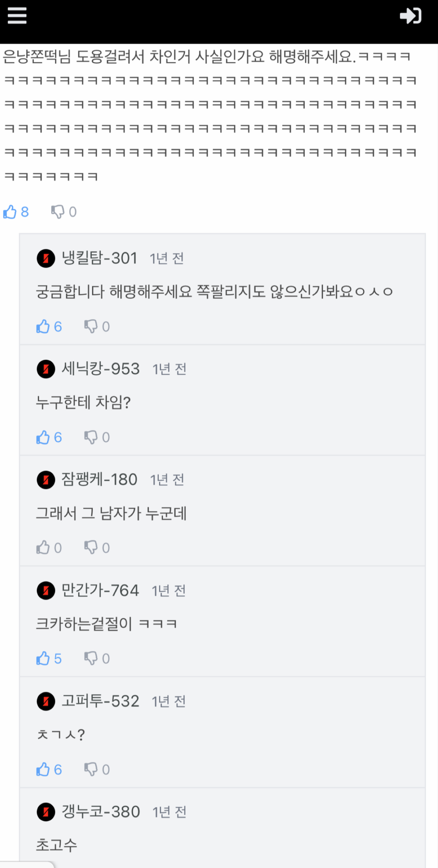Open the hamburger menu

click(17, 16)
